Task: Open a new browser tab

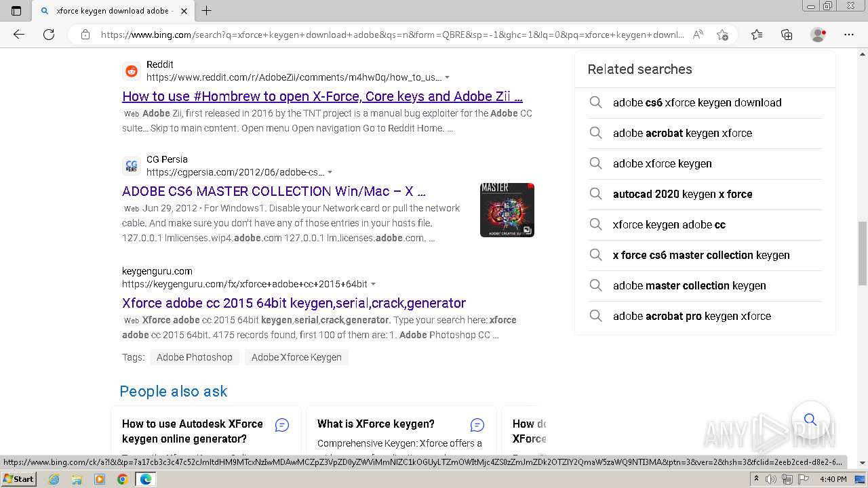Action: [x=207, y=10]
